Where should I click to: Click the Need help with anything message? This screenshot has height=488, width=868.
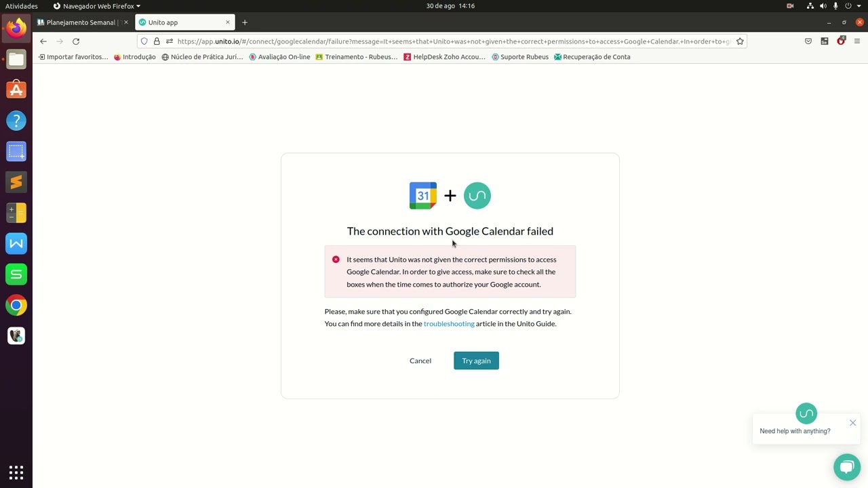click(795, 431)
